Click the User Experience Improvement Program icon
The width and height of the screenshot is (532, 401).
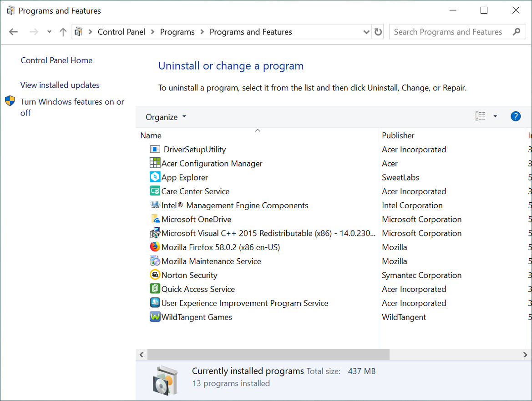(x=155, y=302)
